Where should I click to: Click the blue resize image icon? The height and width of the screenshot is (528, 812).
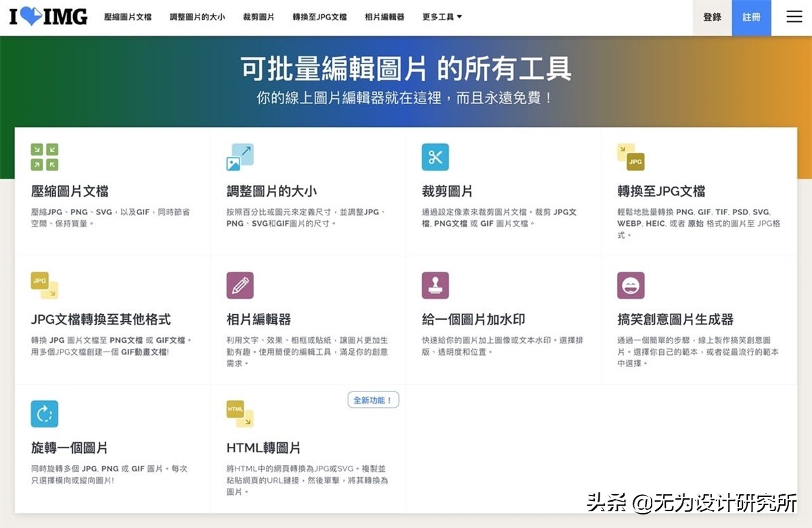pyautogui.click(x=240, y=157)
